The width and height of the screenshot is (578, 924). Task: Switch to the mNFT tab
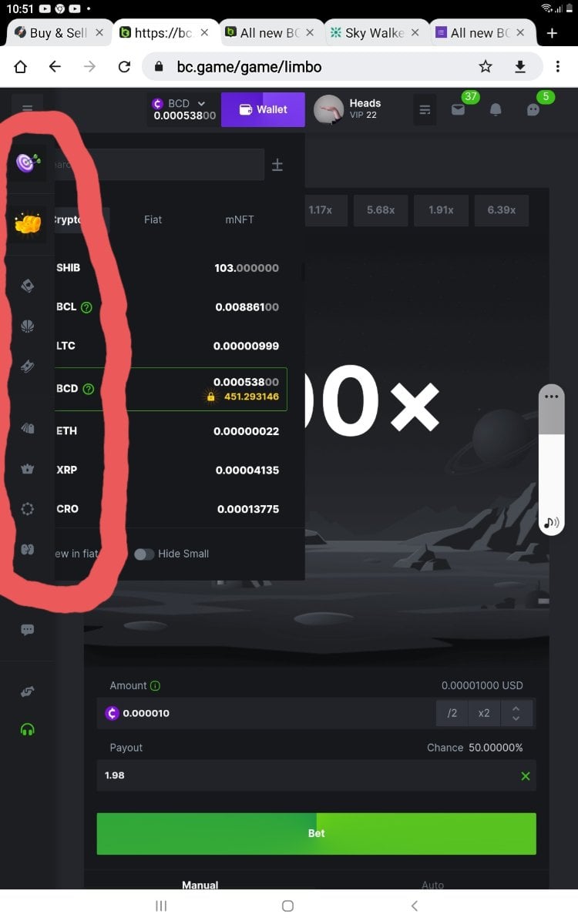[240, 219]
